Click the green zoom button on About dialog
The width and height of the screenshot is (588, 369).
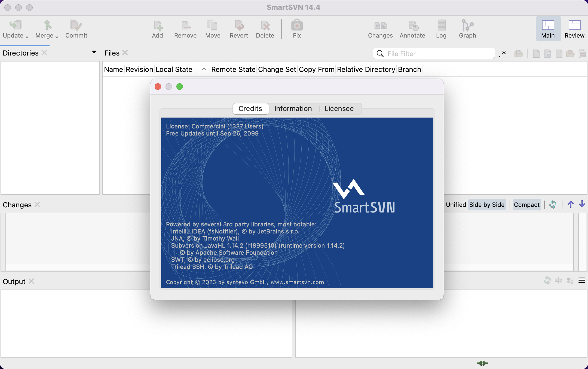(180, 87)
